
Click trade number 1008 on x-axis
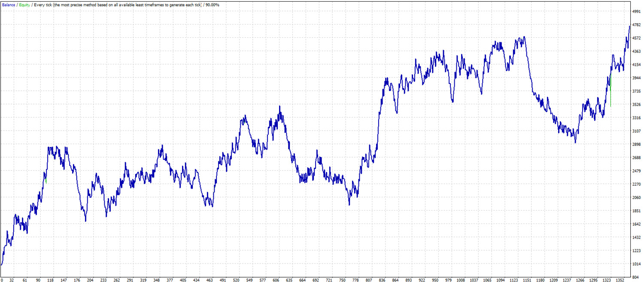461,279
